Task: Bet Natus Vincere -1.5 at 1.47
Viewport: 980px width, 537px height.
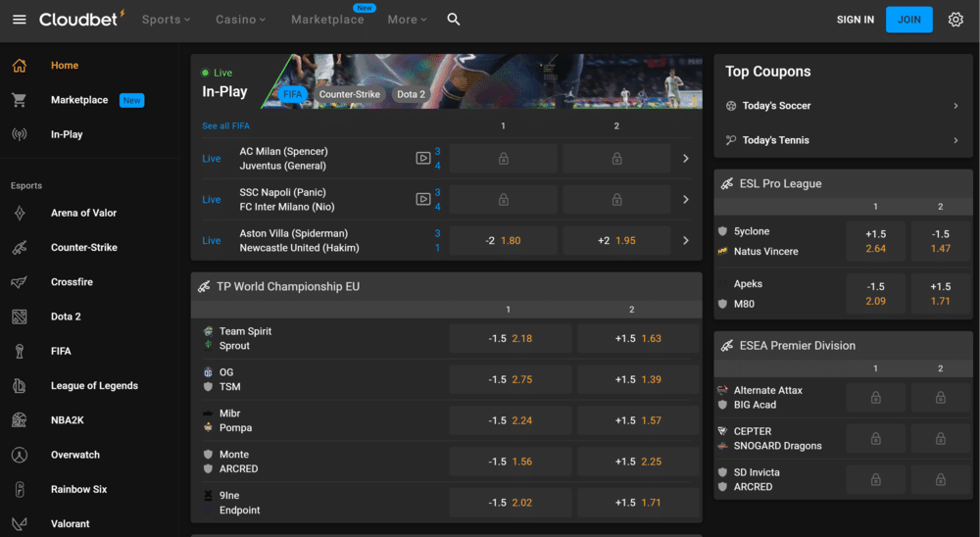Action: pos(941,241)
